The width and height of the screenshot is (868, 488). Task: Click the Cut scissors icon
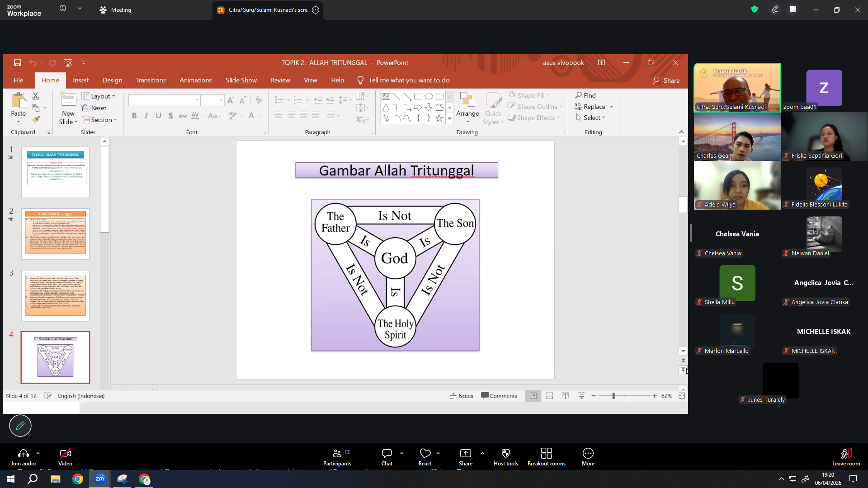coord(36,96)
